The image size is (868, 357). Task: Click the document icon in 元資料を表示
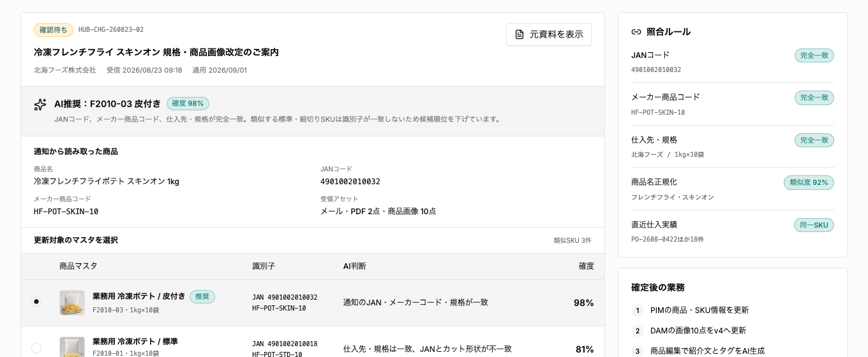point(520,34)
